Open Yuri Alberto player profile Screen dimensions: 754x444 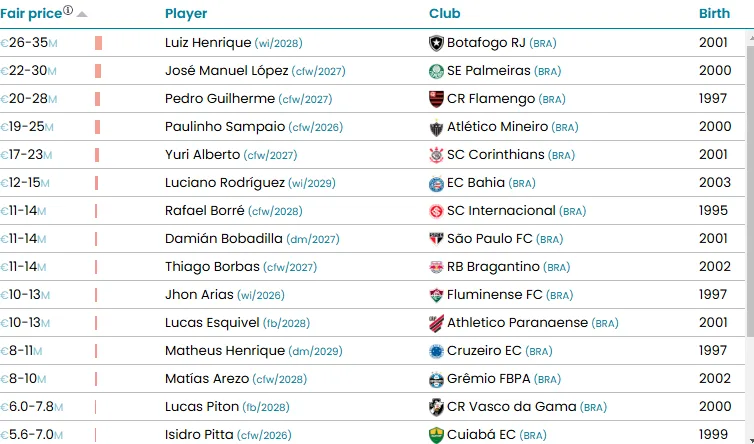(202, 155)
